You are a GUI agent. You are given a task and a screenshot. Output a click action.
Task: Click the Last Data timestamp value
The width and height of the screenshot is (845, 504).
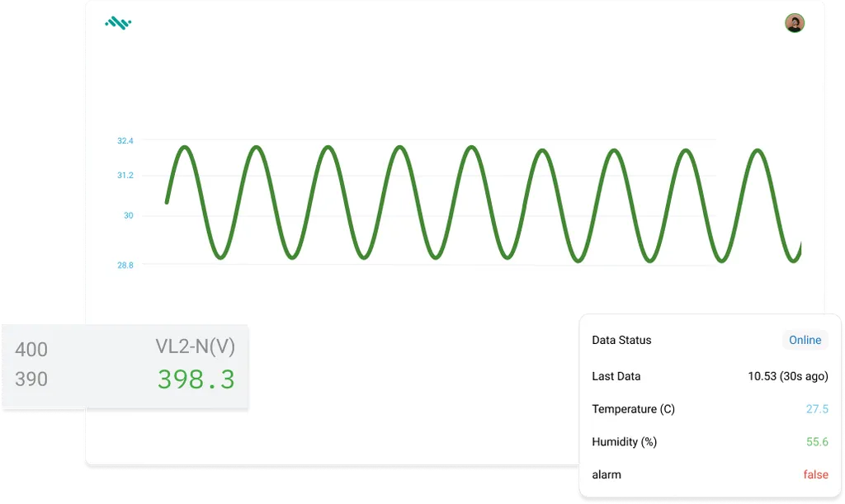coord(787,376)
